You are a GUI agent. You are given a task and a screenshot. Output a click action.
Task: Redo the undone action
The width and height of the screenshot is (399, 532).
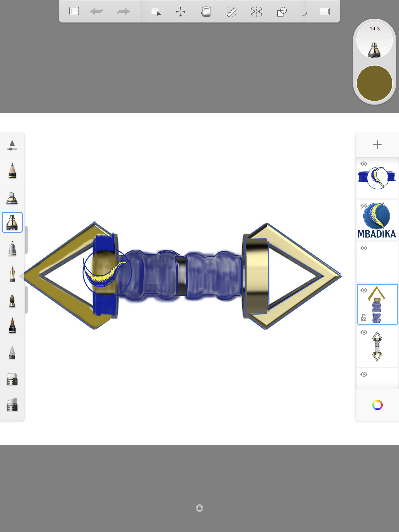123,11
